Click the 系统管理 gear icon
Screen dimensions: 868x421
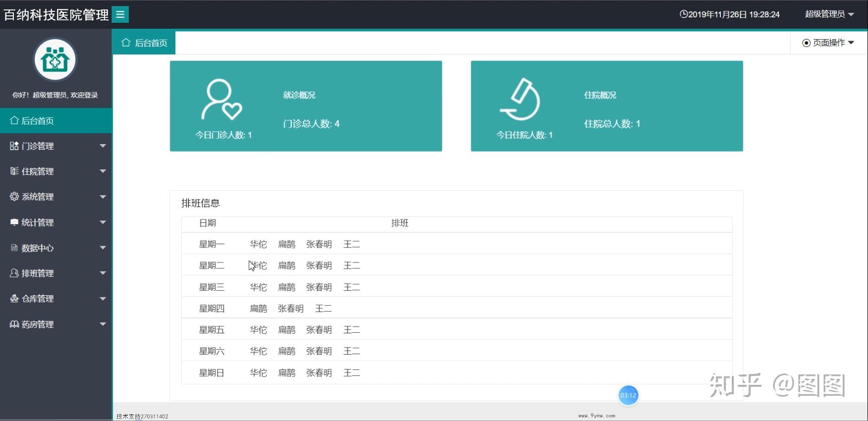[14, 196]
